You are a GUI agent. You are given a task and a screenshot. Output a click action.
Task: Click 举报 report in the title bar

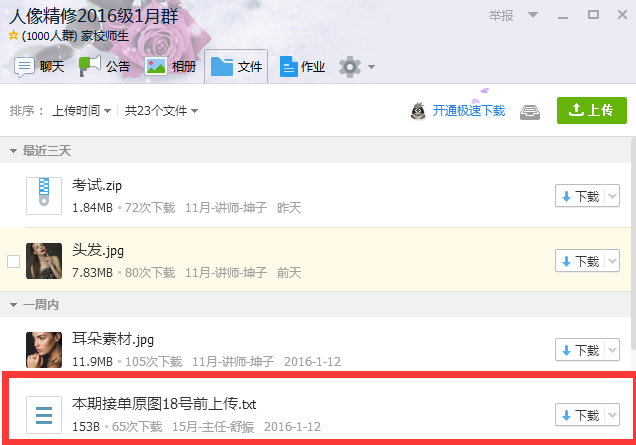501,15
